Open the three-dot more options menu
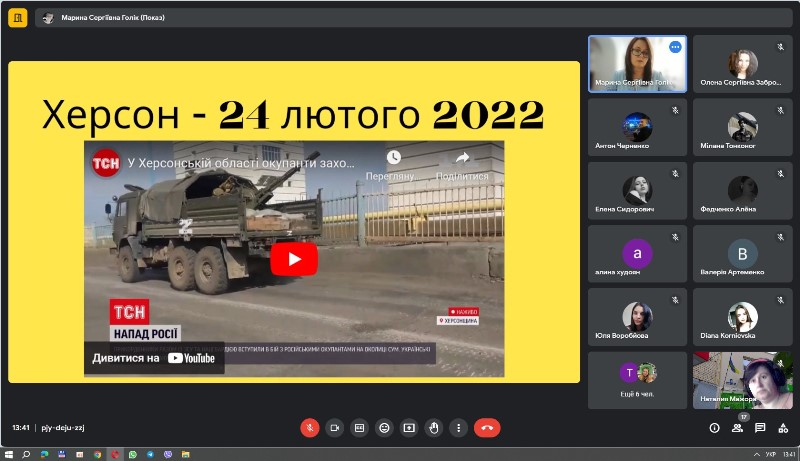The image size is (800, 461). point(459,428)
